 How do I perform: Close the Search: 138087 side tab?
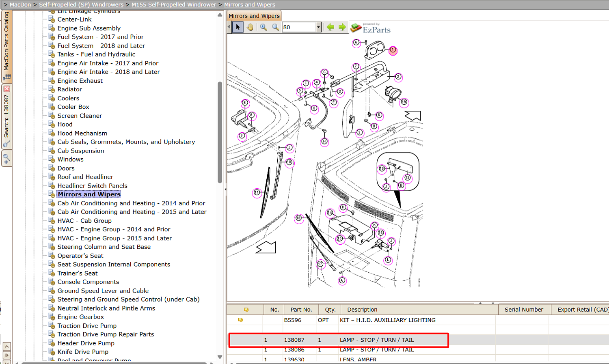click(6, 89)
